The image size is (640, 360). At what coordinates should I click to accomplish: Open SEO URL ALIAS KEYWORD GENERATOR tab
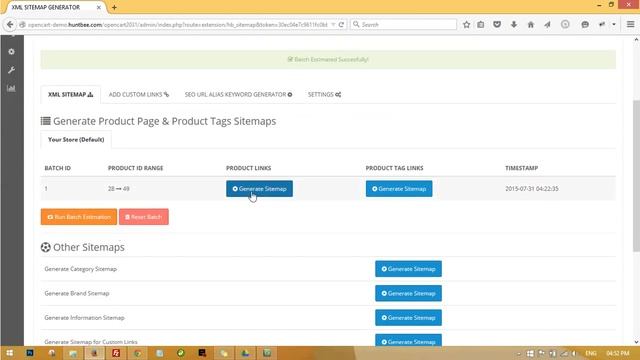tap(238, 94)
